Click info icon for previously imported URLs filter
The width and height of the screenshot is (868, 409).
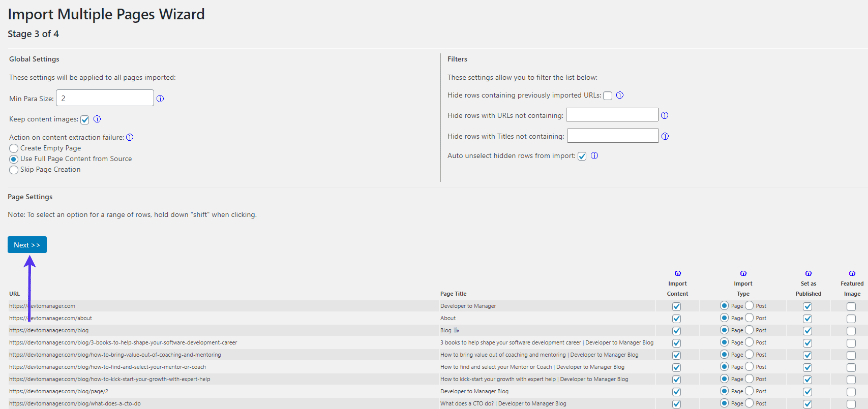click(620, 95)
